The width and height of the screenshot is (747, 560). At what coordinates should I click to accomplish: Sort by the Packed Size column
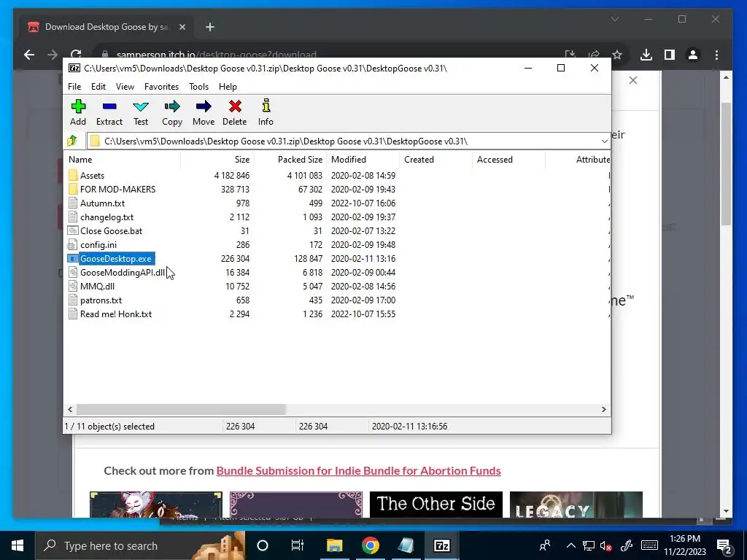(290, 160)
